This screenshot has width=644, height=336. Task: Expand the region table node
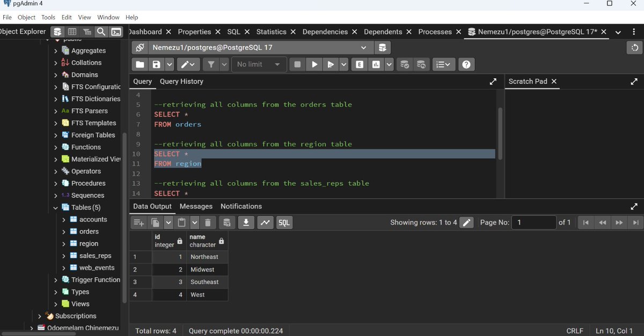click(x=64, y=244)
